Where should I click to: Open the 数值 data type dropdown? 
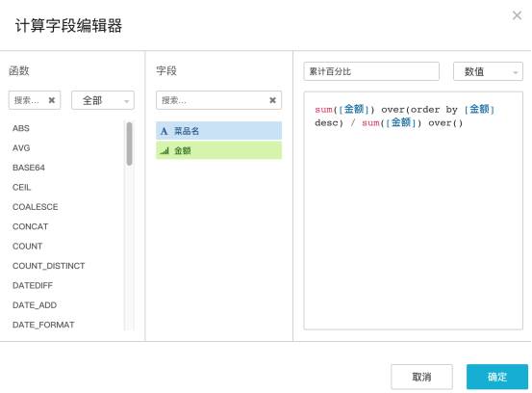point(488,71)
